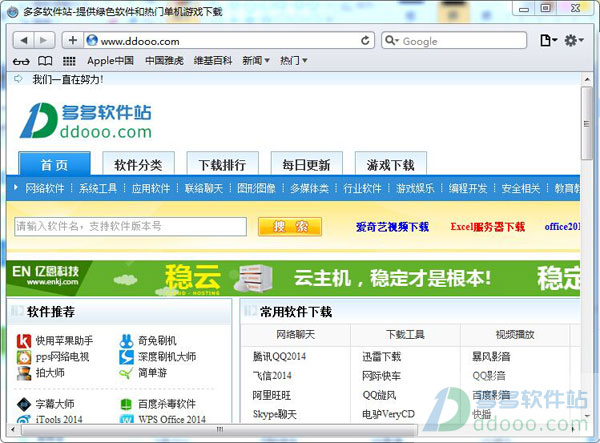Click 奇兔刷机 rabbit icon
The height and width of the screenshot is (443, 600).
pos(126,340)
